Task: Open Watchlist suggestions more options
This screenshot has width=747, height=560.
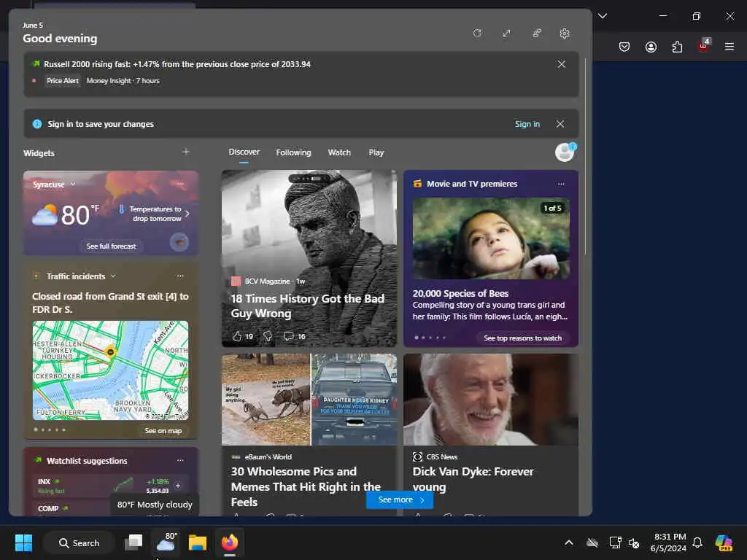Action: click(x=180, y=460)
